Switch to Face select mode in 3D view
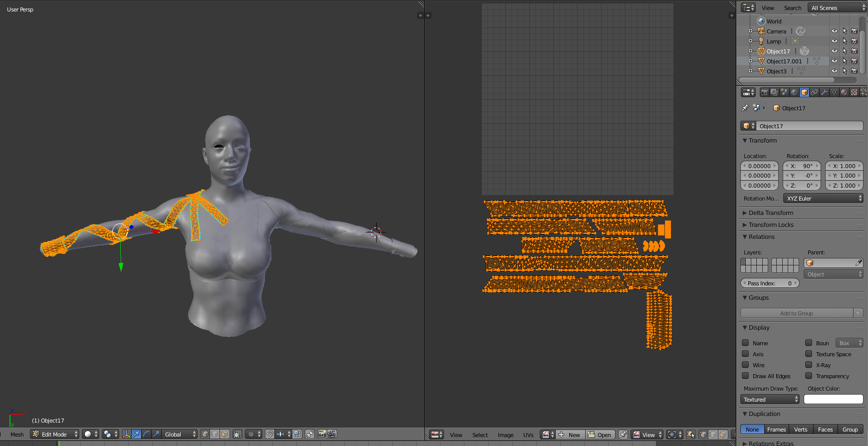The image size is (868, 446). coord(224,434)
